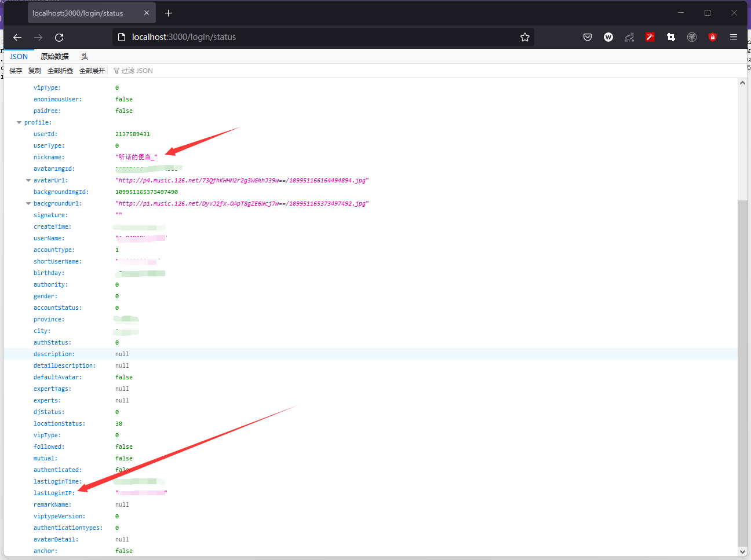Select the lastLoginIP row key
The height and width of the screenshot is (560, 751).
[54, 493]
